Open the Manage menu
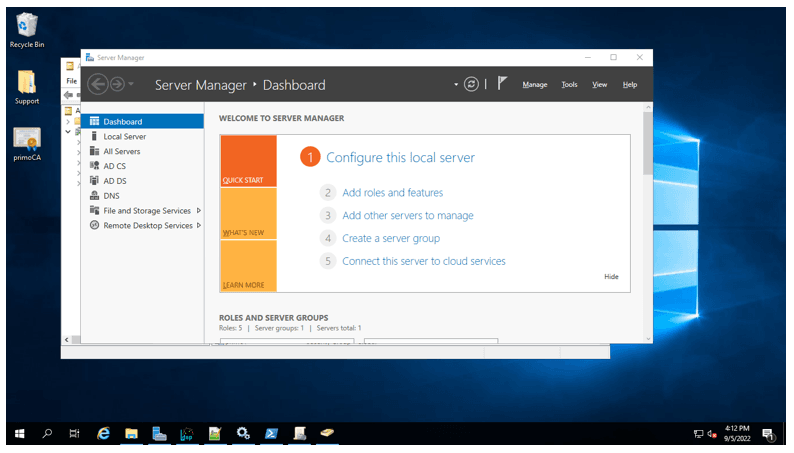This screenshot has height=453, width=794. pyautogui.click(x=535, y=85)
